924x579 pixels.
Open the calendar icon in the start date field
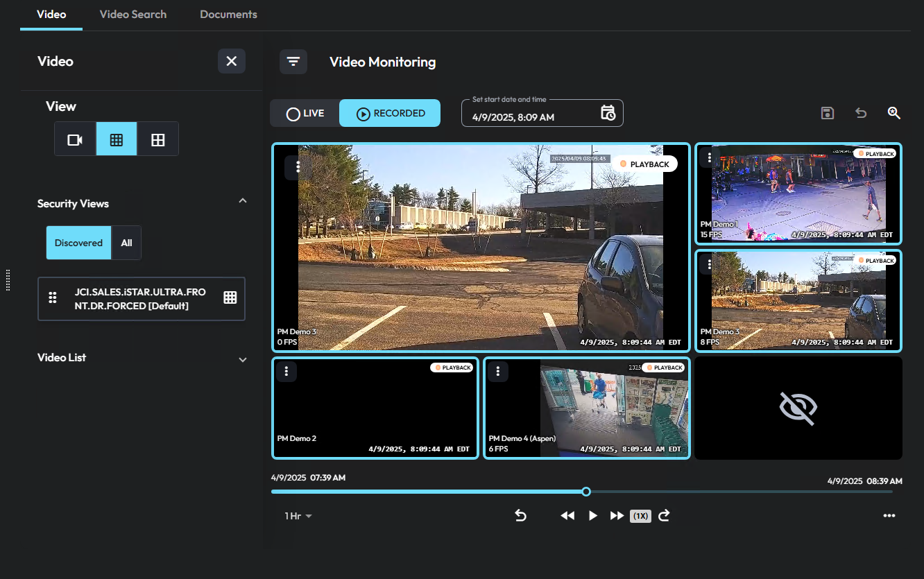(x=608, y=112)
